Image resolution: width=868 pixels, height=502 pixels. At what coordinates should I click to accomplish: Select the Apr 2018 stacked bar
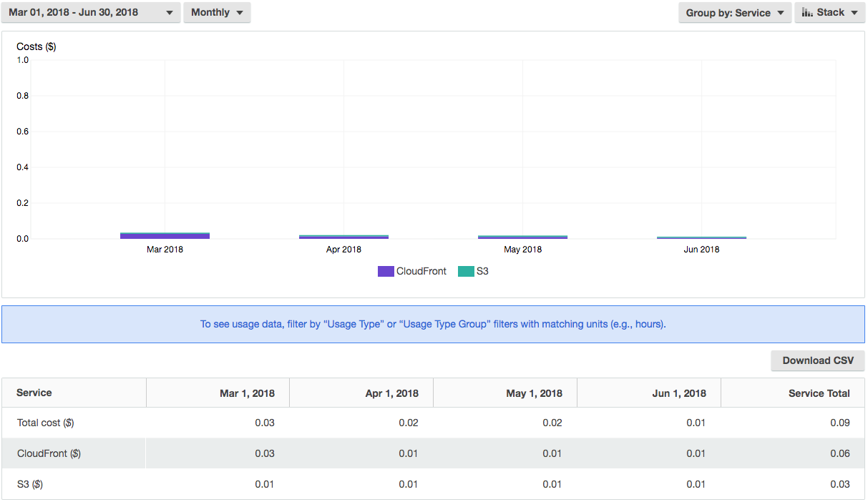pos(343,236)
